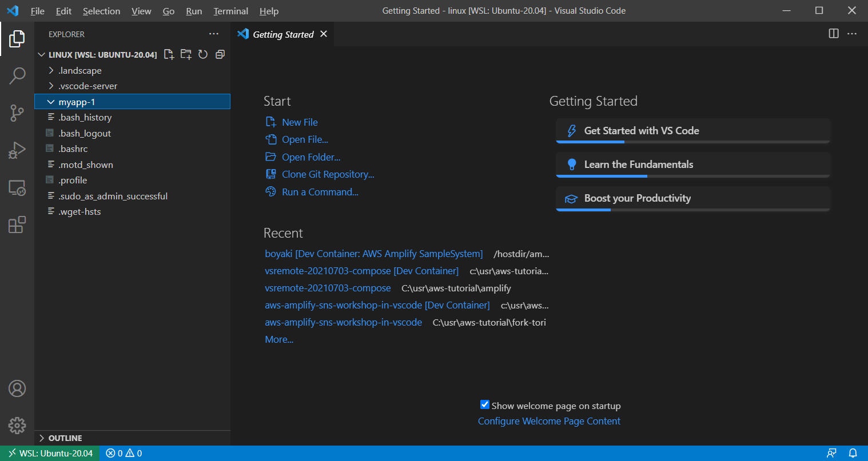This screenshot has width=868, height=461.
Task: Open the Source Control view
Action: click(x=17, y=113)
